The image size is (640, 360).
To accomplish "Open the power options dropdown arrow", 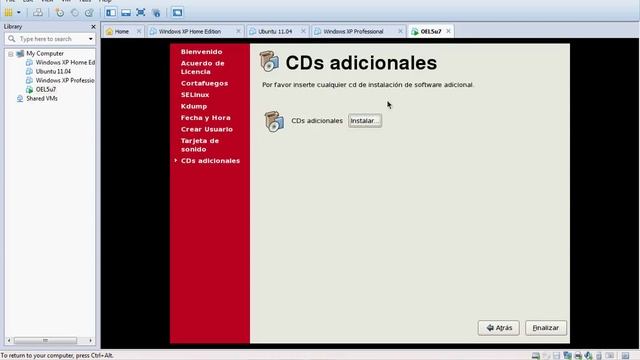I will pyautogui.click(x=19, y=13).
